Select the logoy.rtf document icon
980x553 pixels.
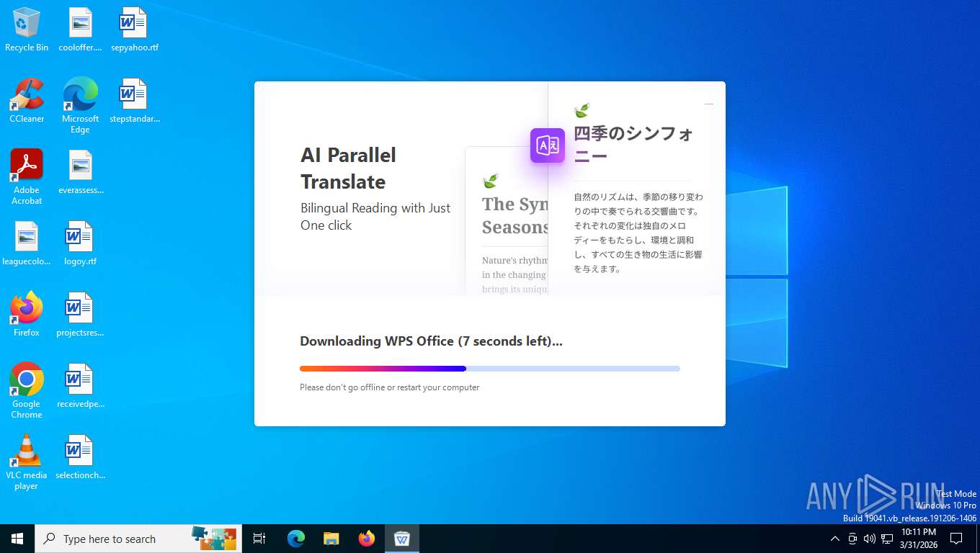80,243
